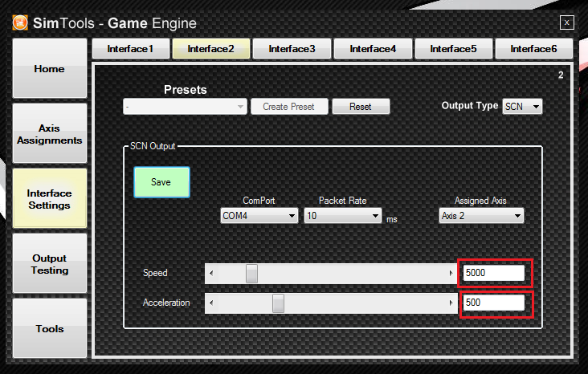
Task: Click Speed slider right arrow
Action: click(451, 273)
